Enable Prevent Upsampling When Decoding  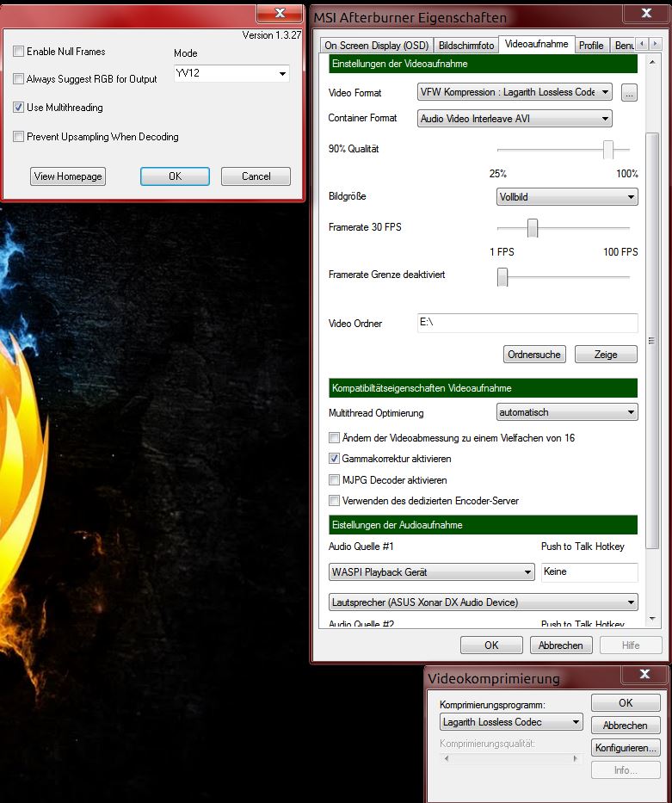pyautogui.click(x=18, y=137)
